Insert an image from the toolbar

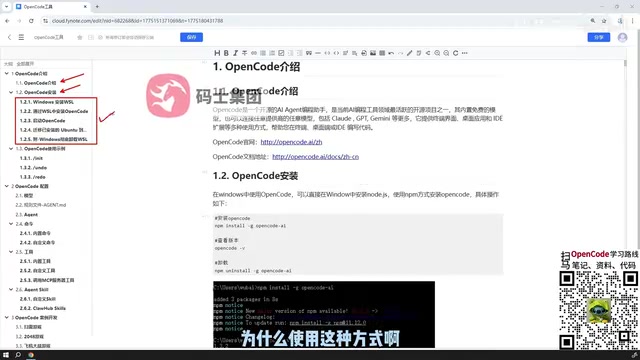click(x=373, y=53)
